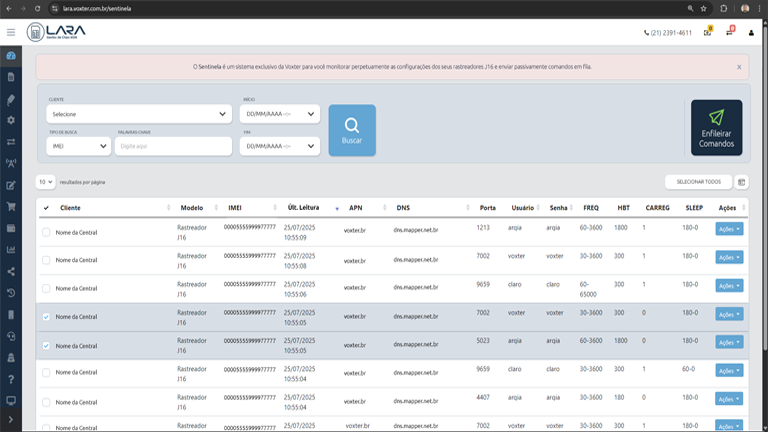The image size is (768, 432).
Task: Open the hamburger menu icon
Action: coord(11,32)
